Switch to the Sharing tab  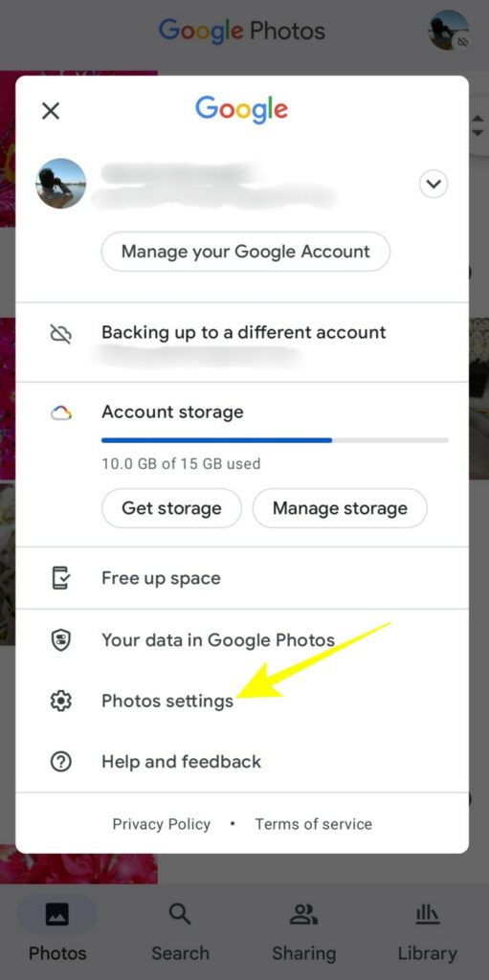[304, 933]
